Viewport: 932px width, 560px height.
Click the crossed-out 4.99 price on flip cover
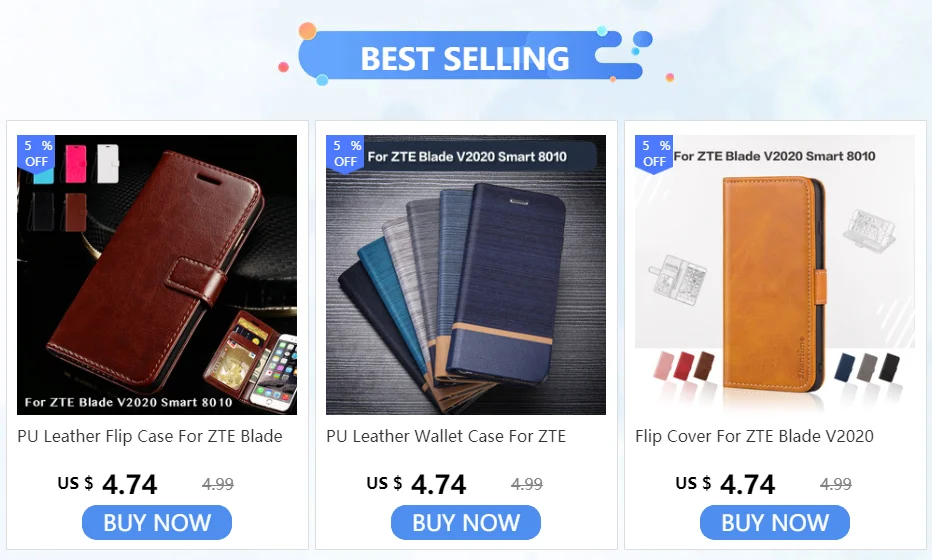coord(836,485)
